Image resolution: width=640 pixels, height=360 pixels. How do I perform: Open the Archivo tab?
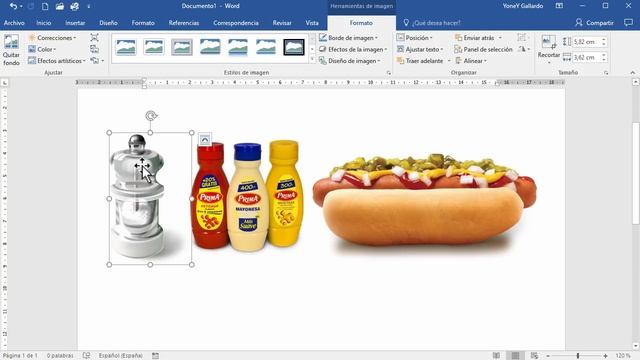[x=14, y=23]
